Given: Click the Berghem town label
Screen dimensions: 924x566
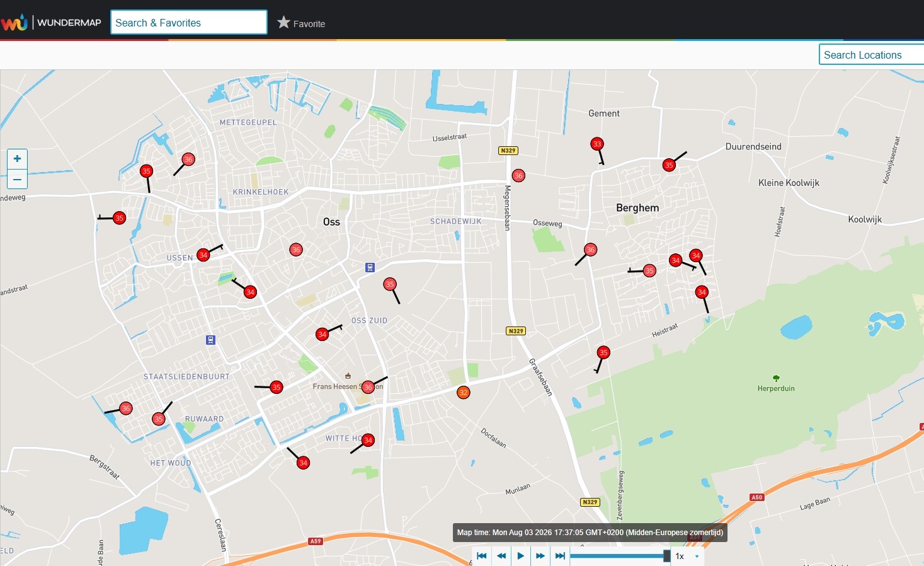Looking at the screenshot, I should [637, 208].
